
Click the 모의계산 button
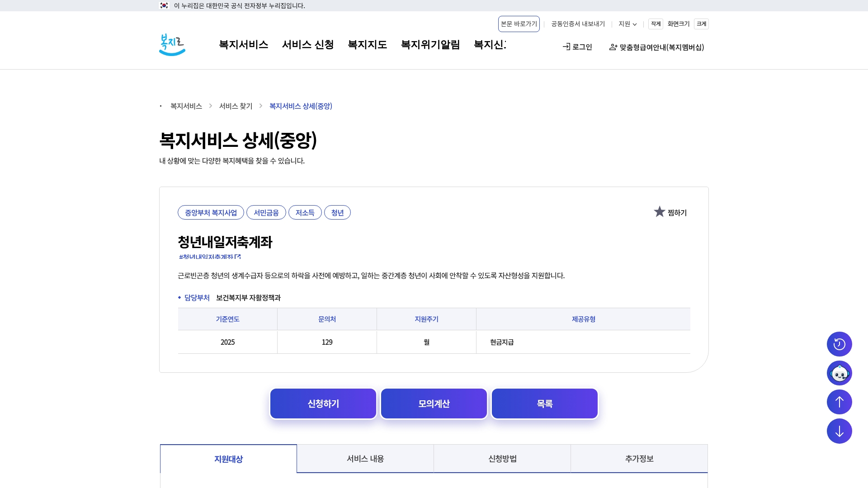(434, 404)
